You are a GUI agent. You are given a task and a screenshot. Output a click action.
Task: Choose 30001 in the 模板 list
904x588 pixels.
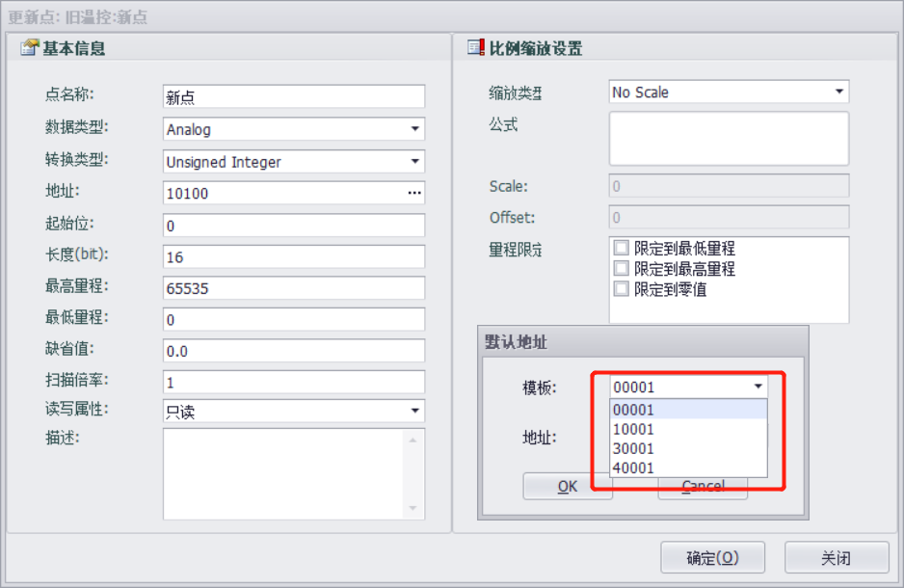[x=633, y=449]
